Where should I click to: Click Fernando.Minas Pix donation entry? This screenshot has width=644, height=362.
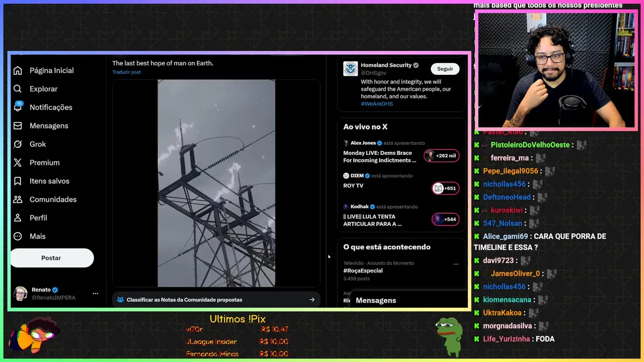pyautogui.click(x=237, y=354)
